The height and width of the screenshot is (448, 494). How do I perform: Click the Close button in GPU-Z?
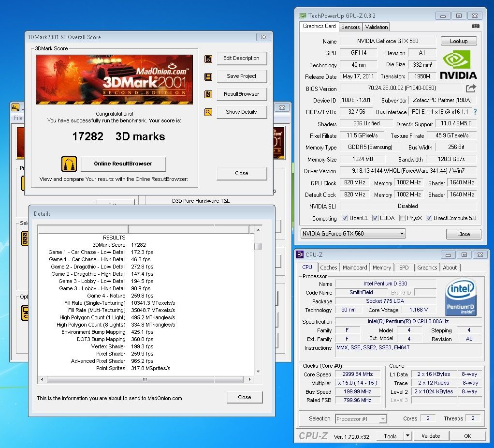click(464, 234)
